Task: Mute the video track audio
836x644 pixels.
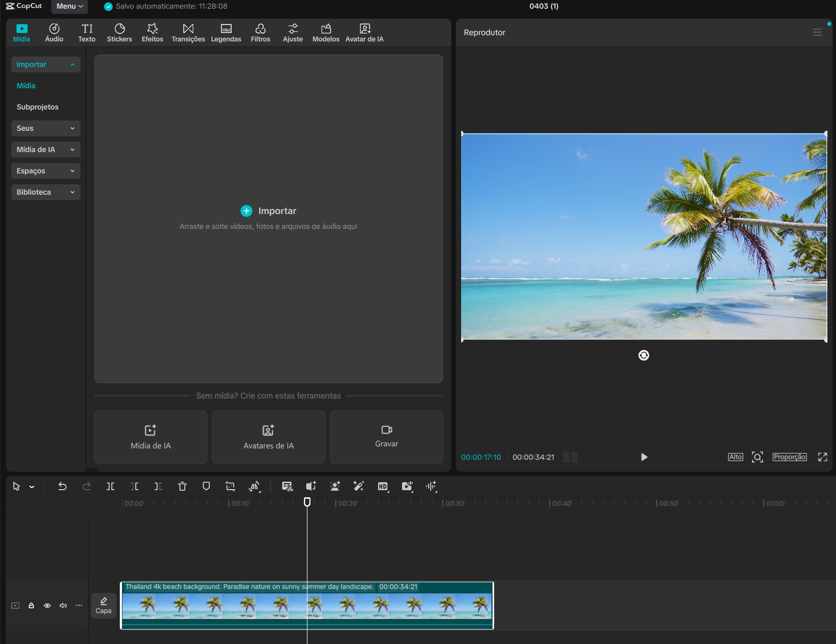Action: (x=63, y=606)
